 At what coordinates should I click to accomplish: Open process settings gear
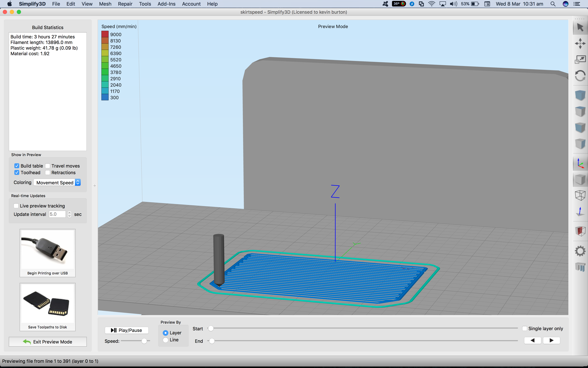coord(580,251)
